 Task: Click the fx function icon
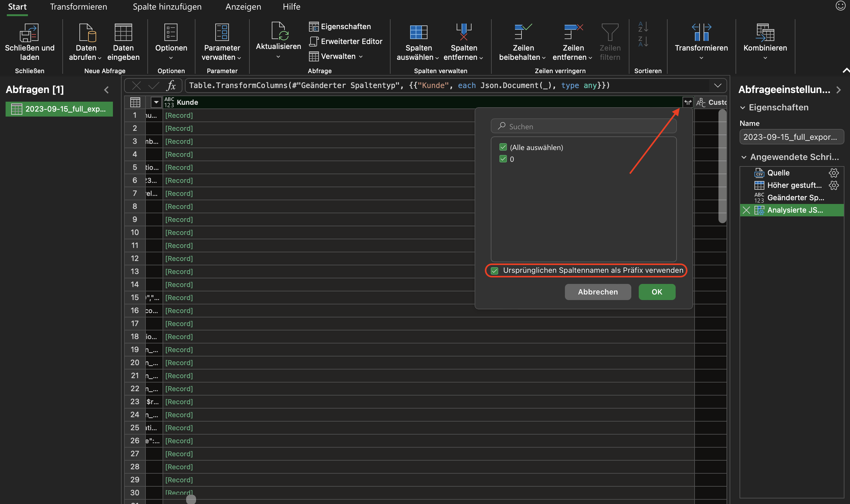(171, 85)
